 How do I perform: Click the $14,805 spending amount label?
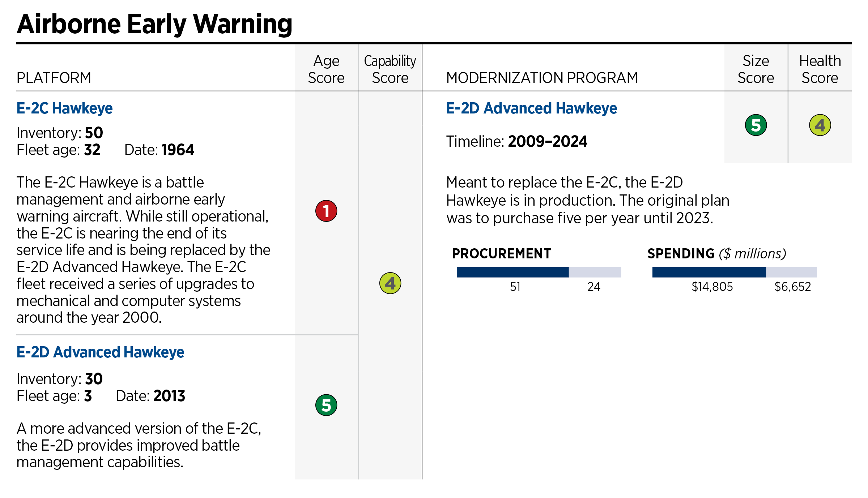[712, 287]
